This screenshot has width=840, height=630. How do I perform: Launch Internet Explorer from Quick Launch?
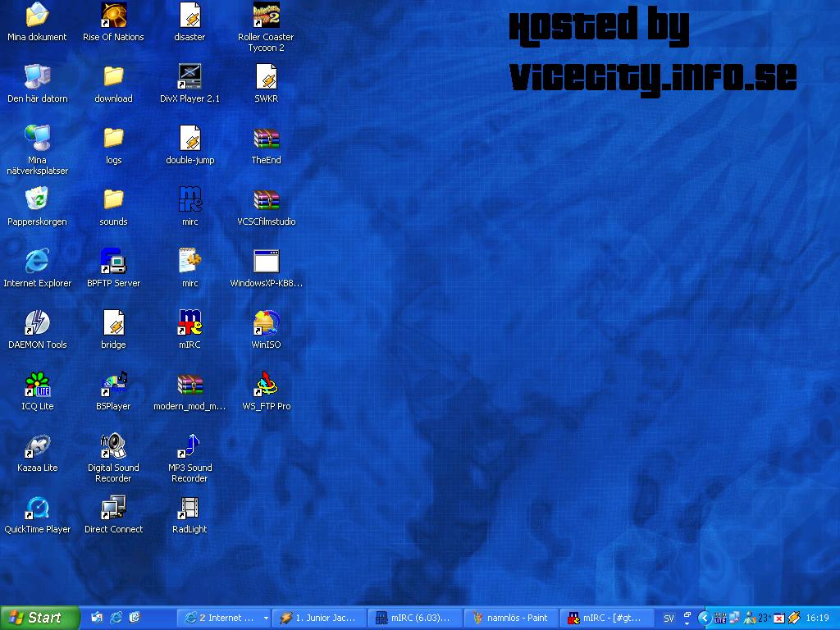(x=116, y=618)
